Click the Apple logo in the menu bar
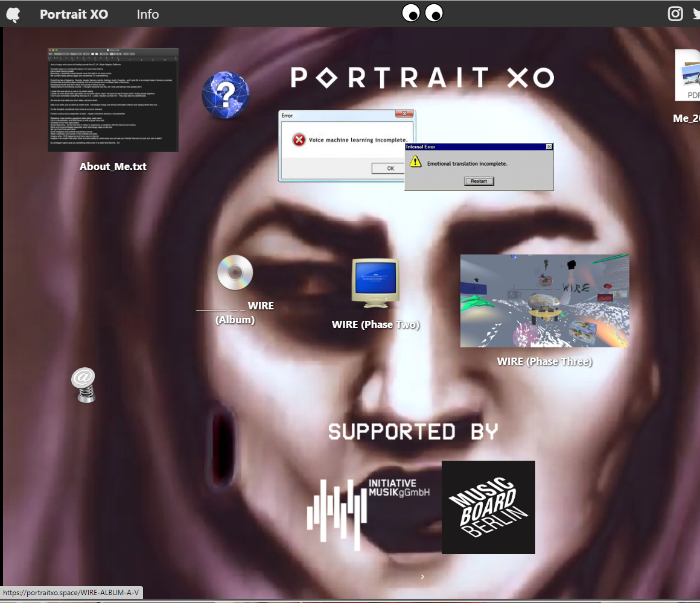700x603 pixels. [13, 14]
